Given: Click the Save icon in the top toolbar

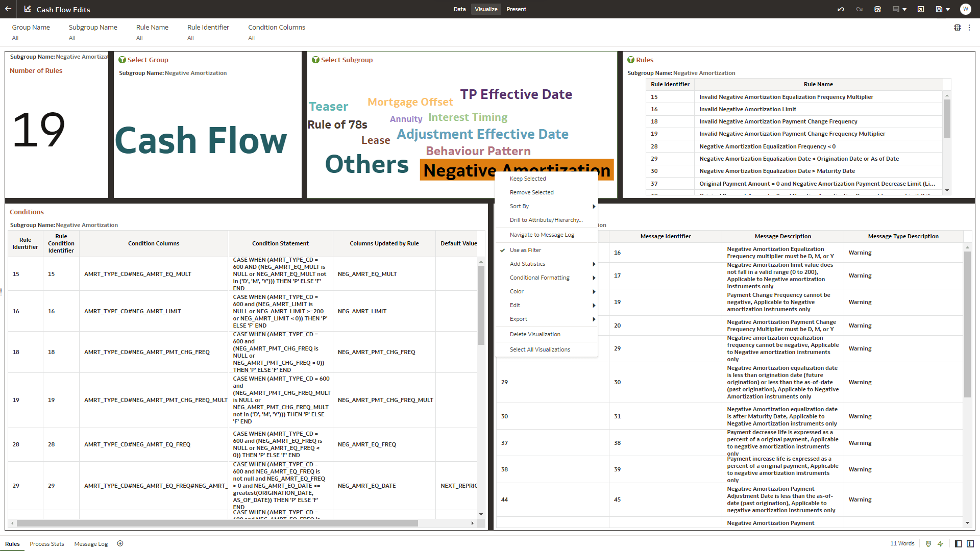Looking at the screenshot, I should click(x=940, y=9).
